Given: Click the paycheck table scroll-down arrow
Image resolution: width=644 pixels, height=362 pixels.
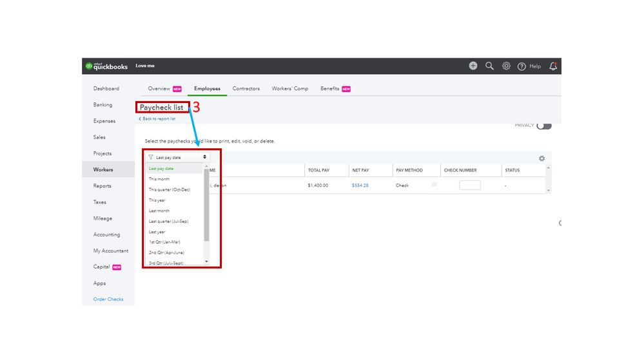Looking at the screenshot, I should click(549, 191).
